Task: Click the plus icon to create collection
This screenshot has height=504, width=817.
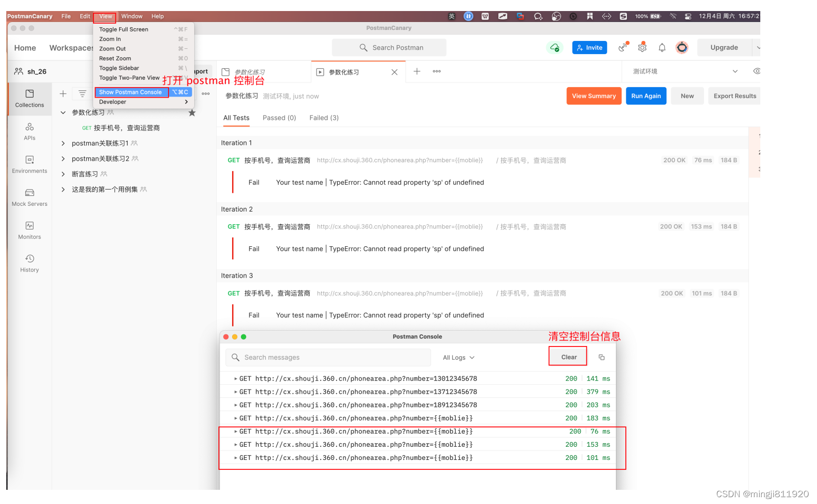Action: click(63, 93)
